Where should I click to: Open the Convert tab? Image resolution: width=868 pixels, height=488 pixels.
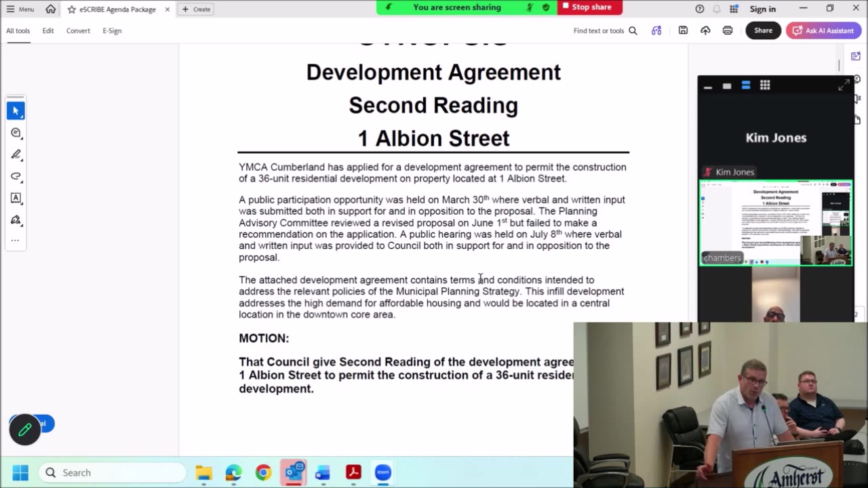pyautogui.click(x=78, y=30)
